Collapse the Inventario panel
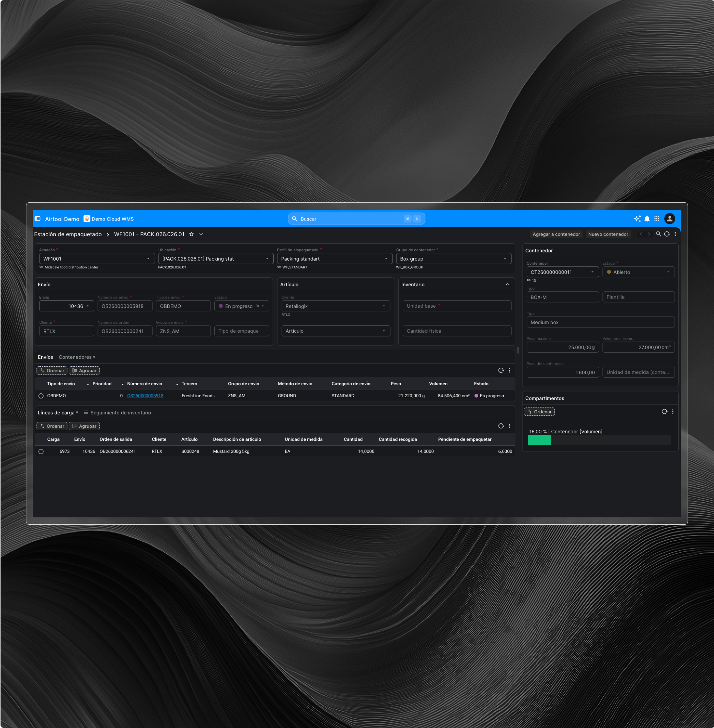The height and width of the screenshot is (728, 714). pos(507,284)
